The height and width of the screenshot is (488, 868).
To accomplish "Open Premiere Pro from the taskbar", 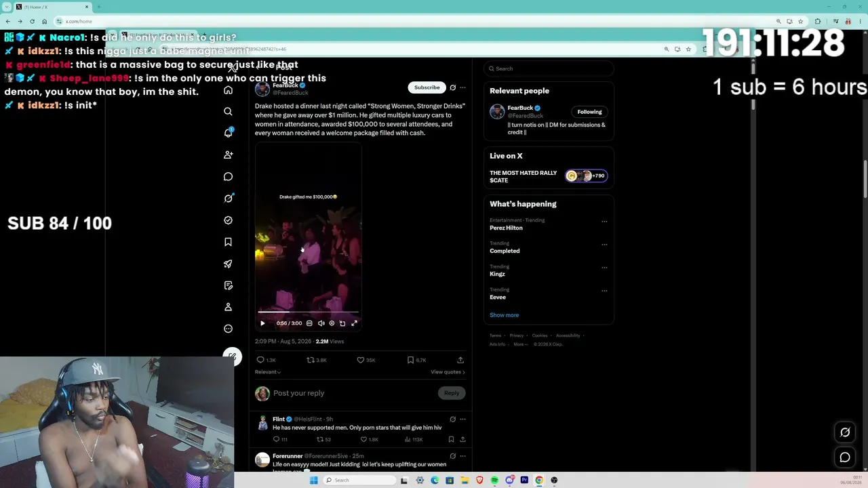I will (x=524, y=480).
